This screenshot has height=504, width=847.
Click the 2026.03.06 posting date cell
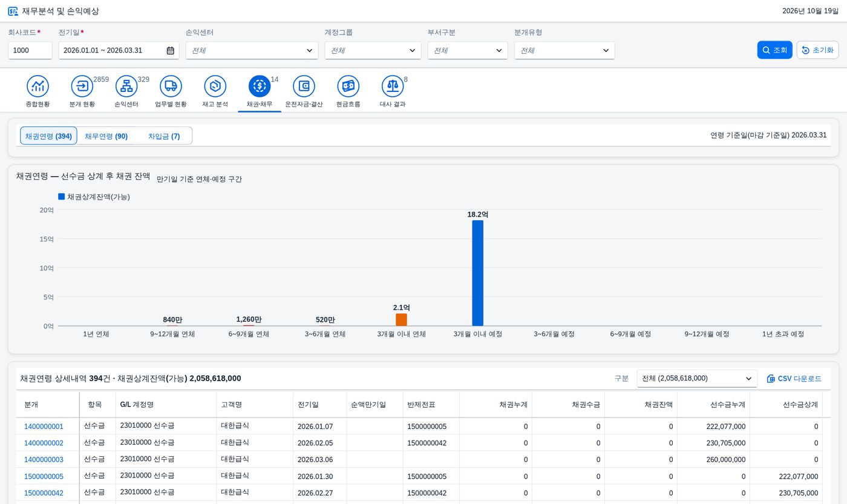319,460
